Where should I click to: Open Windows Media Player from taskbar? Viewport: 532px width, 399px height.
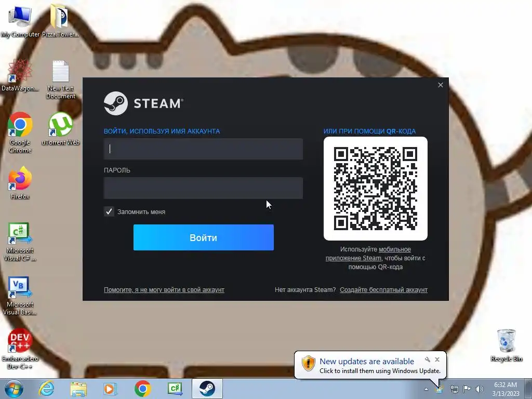coord(110,389)
